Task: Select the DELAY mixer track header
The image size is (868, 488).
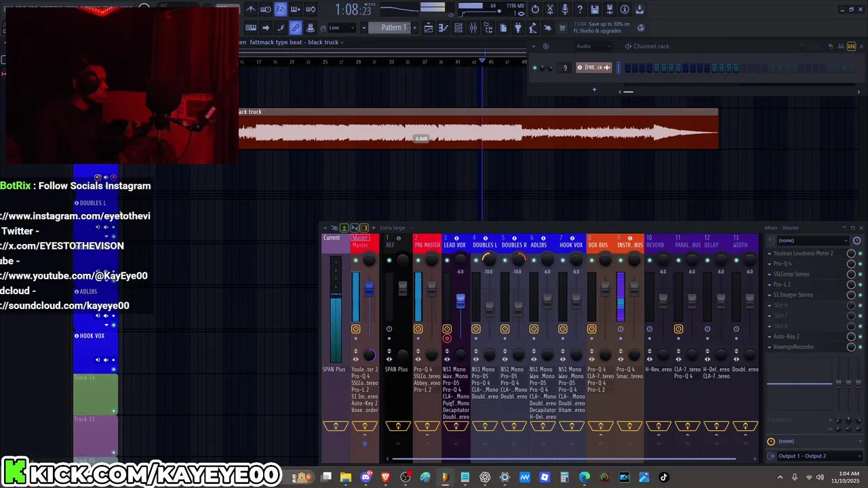Action: 716,242
